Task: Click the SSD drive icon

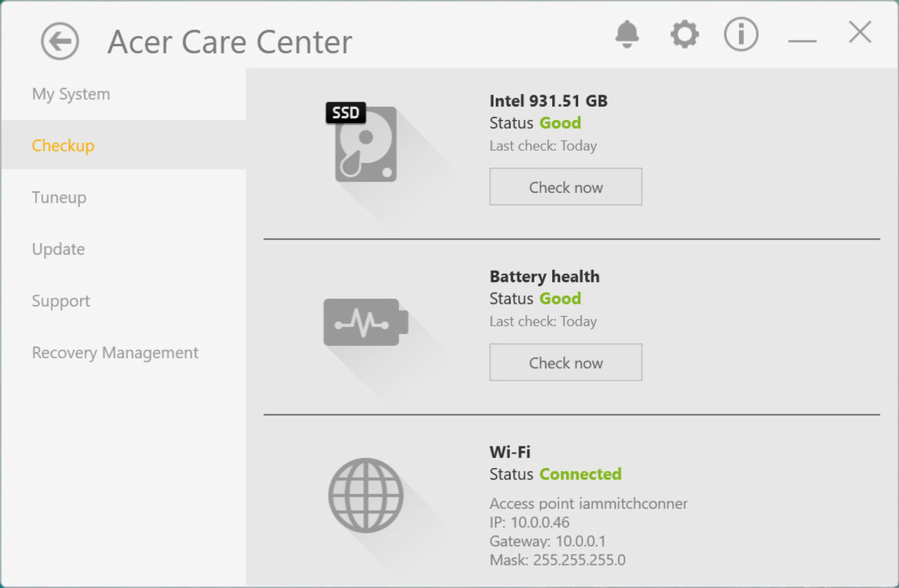Action: (361, 142)
